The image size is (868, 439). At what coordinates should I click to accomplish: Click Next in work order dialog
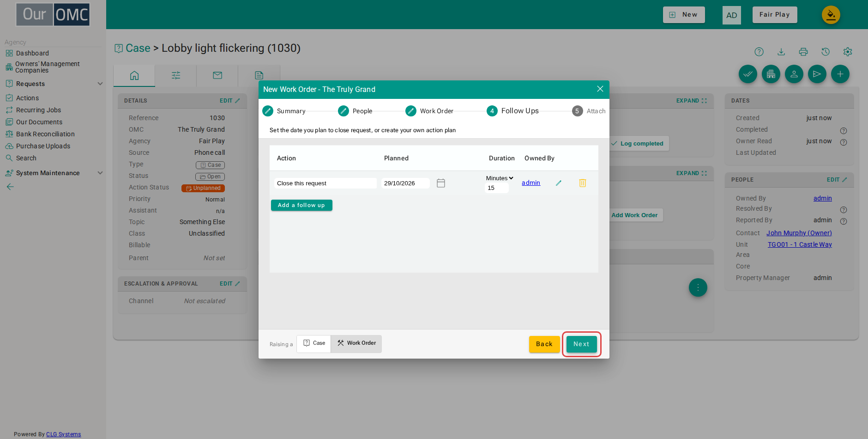[582, 344]
